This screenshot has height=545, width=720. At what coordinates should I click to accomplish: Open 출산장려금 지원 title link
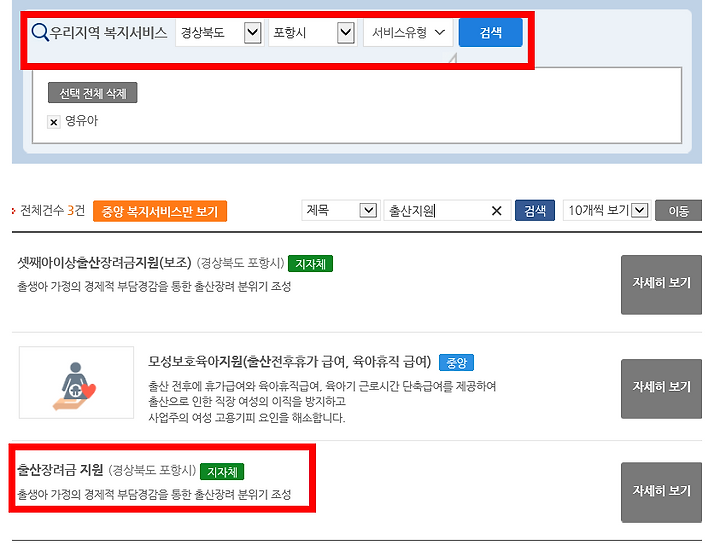60,470
